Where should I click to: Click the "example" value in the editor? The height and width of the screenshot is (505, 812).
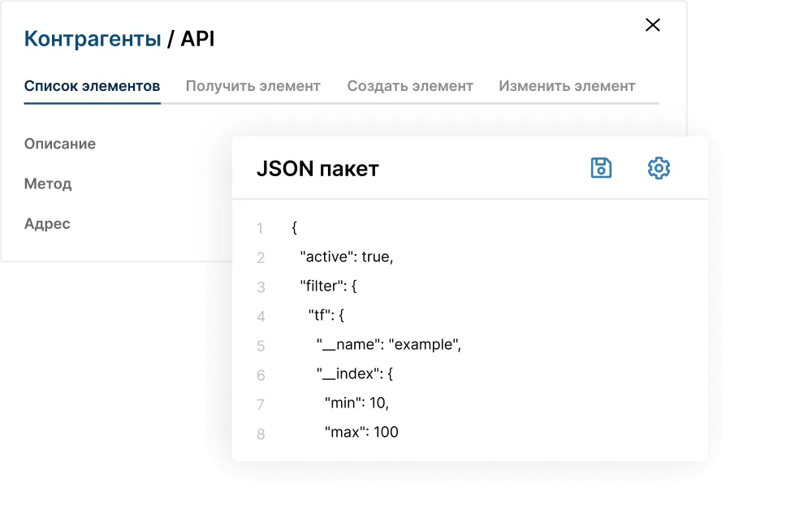(425, 344)
